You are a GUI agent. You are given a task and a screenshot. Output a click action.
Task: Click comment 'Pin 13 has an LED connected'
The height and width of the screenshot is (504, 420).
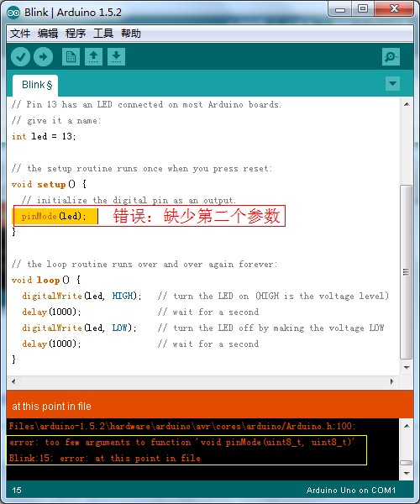point(146,104)
